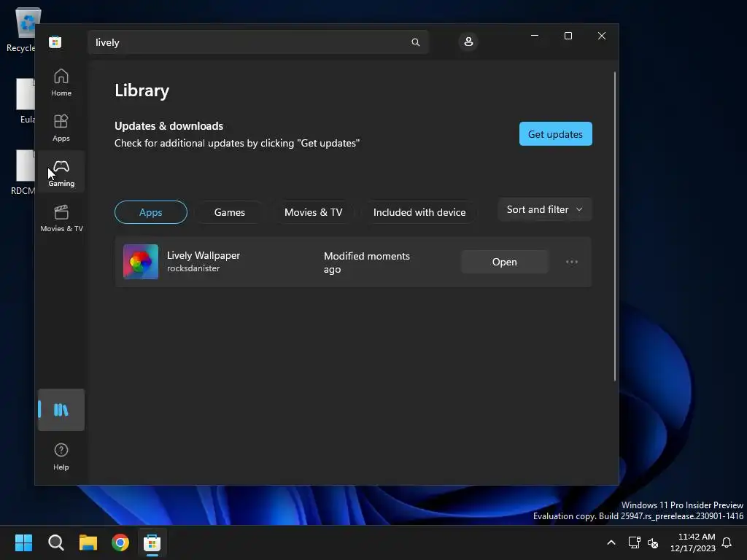Click the Modified moments ago text
Viewport: 747px width, 560px height.
coord(367,262)
